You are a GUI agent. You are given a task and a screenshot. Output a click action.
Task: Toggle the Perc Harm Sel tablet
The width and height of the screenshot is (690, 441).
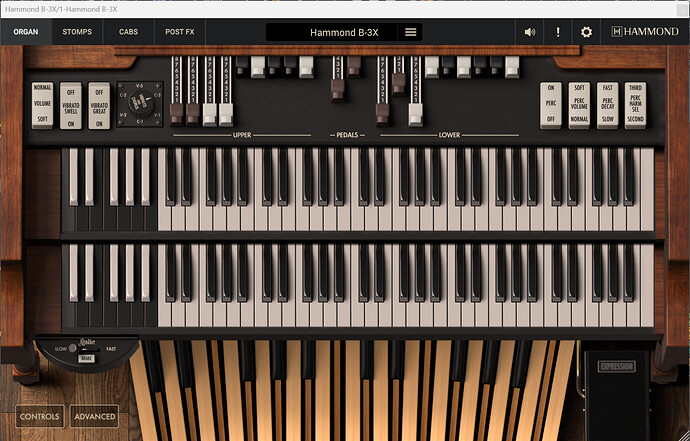(635, 104)
